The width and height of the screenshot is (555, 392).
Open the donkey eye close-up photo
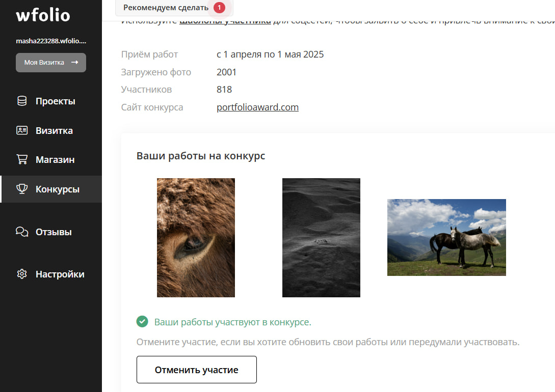point(196,238)
